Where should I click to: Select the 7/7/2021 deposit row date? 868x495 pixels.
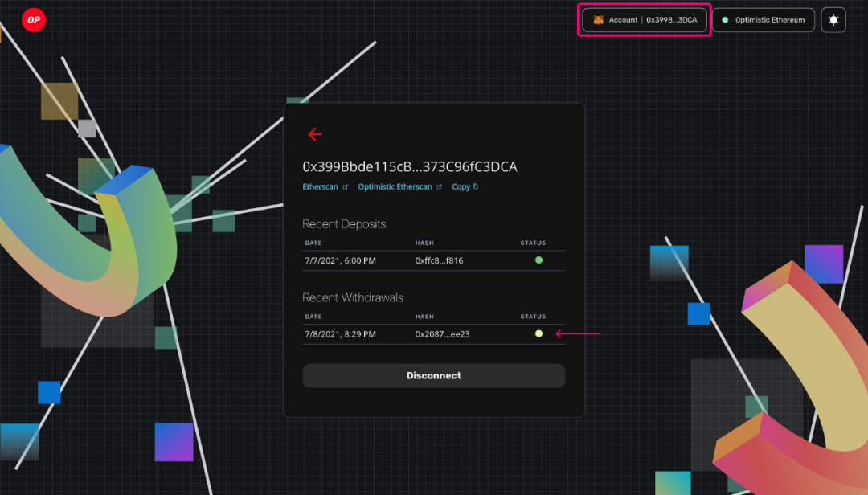340,261
